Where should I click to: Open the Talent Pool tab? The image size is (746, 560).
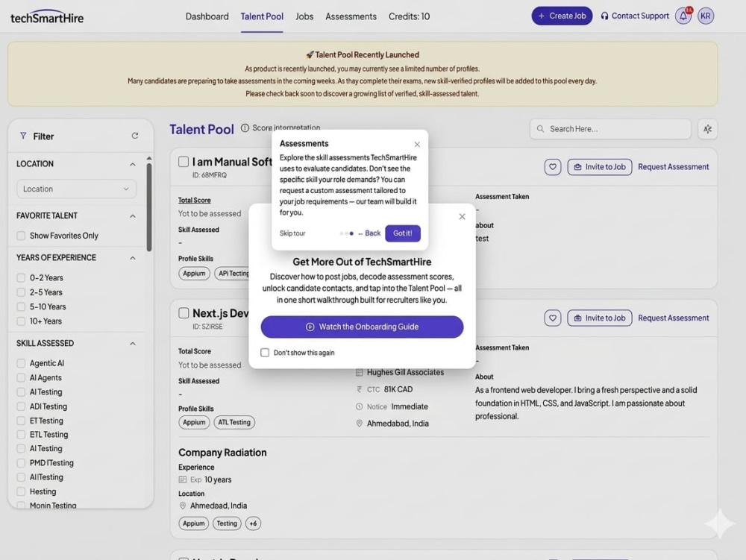click(262, 16)
